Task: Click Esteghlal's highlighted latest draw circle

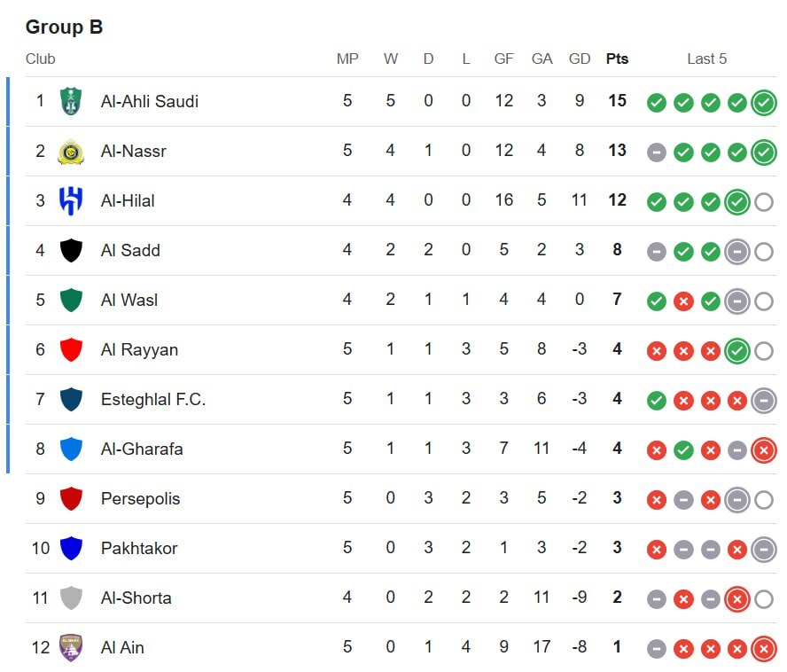Action: 764,401
